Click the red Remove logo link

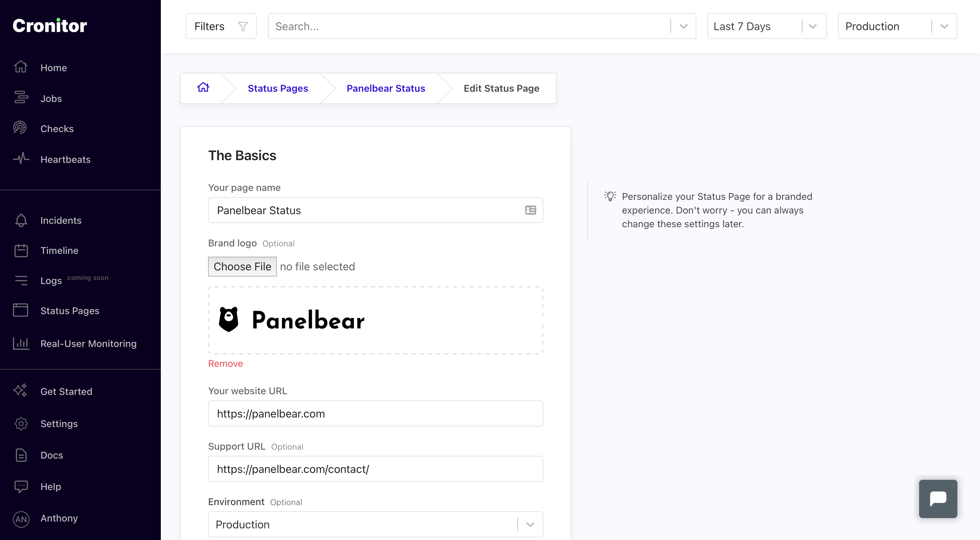pyautogui.click(x=225, y=363)
